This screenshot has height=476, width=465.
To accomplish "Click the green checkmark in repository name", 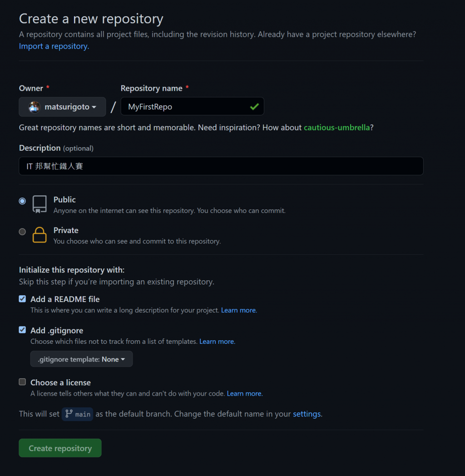I will pyautogui.click(x=254, y=107).
